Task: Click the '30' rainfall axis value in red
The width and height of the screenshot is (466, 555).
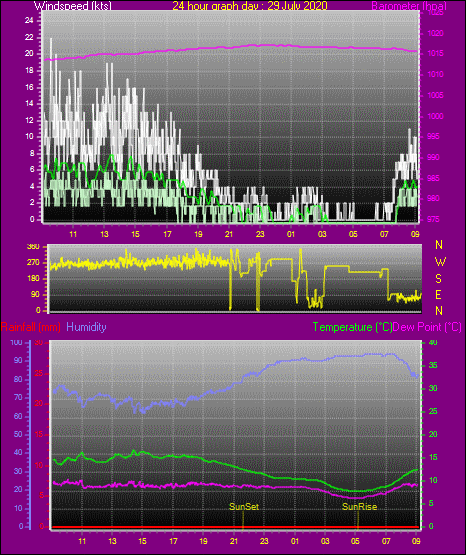Action: 39,342
